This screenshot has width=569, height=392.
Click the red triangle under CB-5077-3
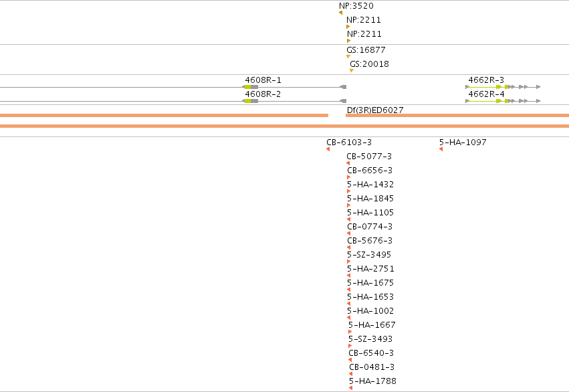point(348,163)
